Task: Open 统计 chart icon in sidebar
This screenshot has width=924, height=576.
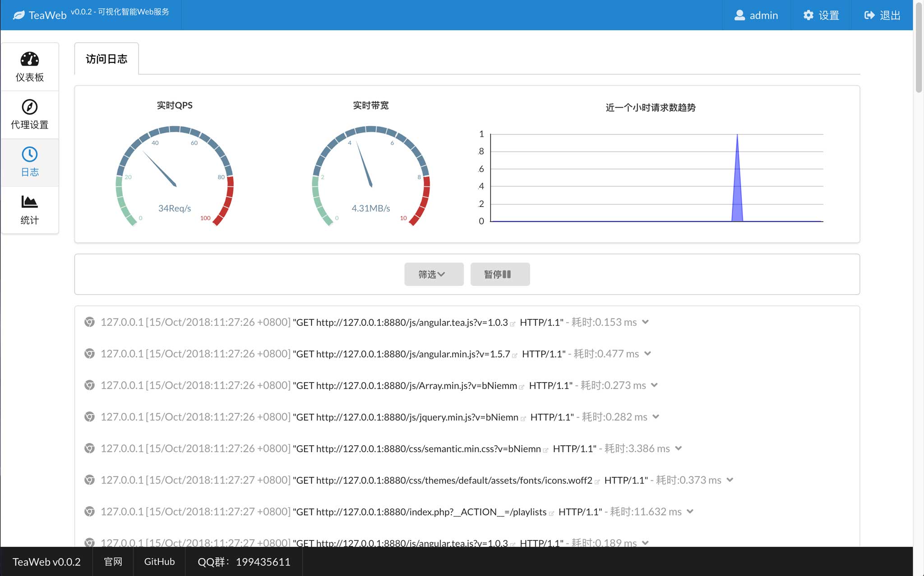Action: 30,202
